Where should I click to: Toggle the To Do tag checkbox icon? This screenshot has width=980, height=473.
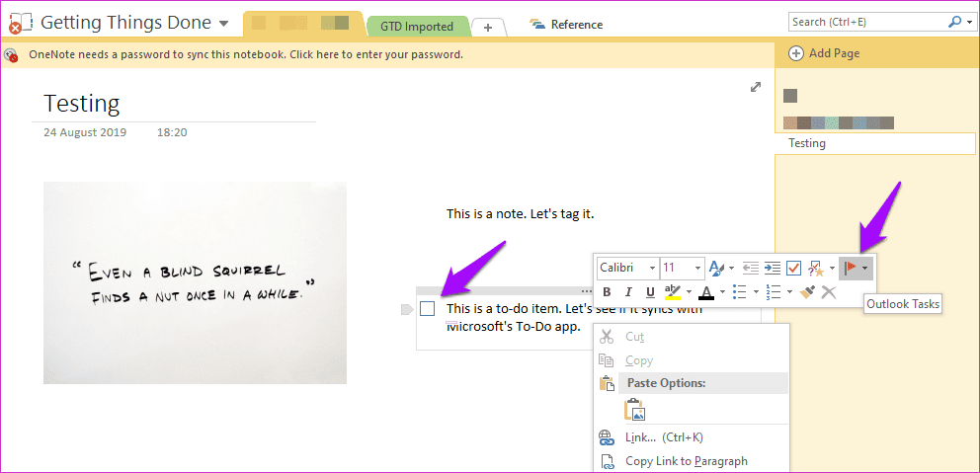coord(793,268)
